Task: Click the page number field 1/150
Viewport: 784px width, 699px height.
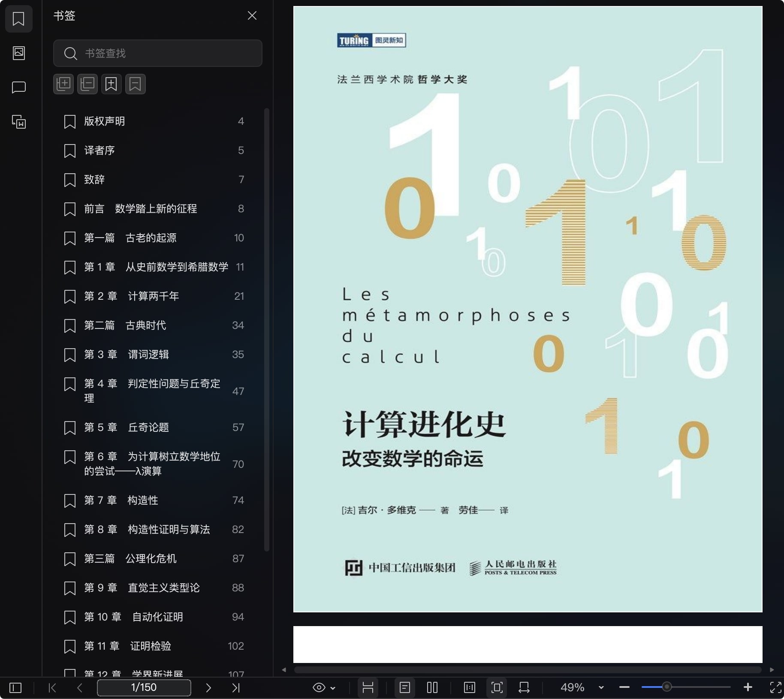Action: [x=144, y=687]
